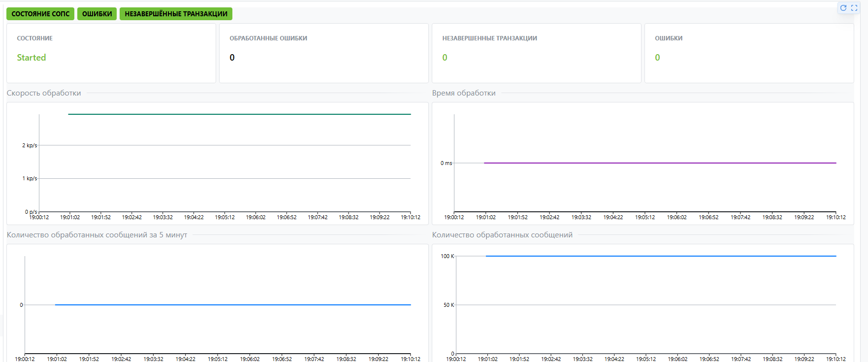Screen dimensions: 868x362
Task: Click the purple line in processing time chart
Action: 660,163
